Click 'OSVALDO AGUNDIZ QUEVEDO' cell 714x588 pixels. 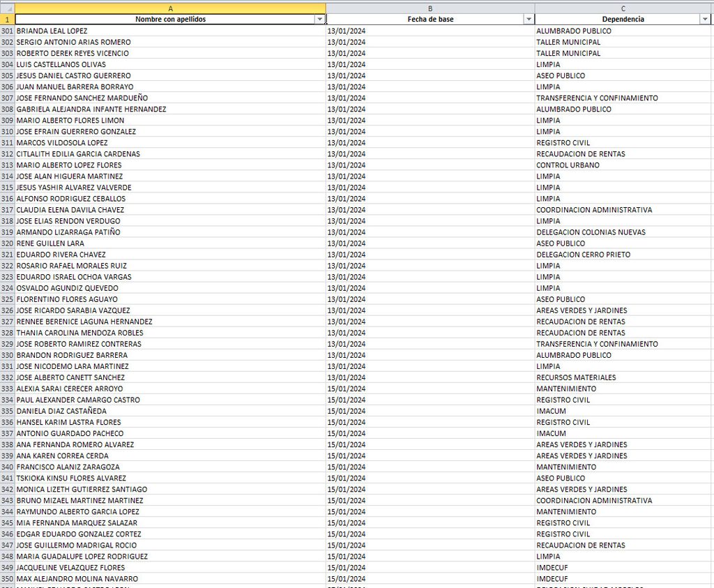tap(170, 288)
